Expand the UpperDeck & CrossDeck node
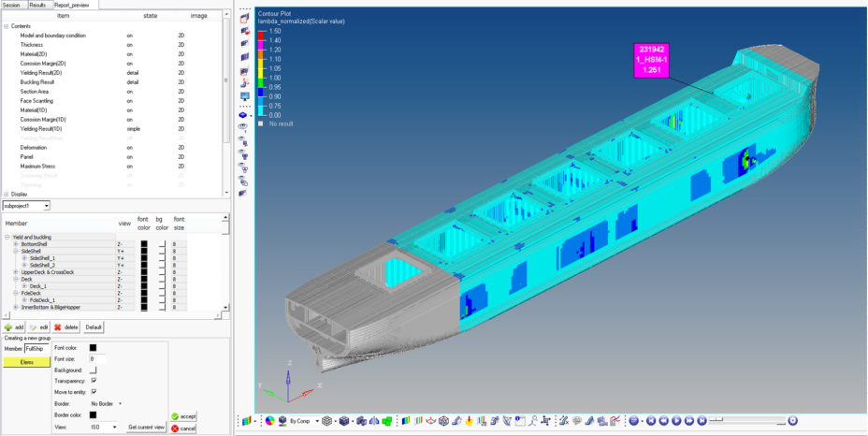 16,272
